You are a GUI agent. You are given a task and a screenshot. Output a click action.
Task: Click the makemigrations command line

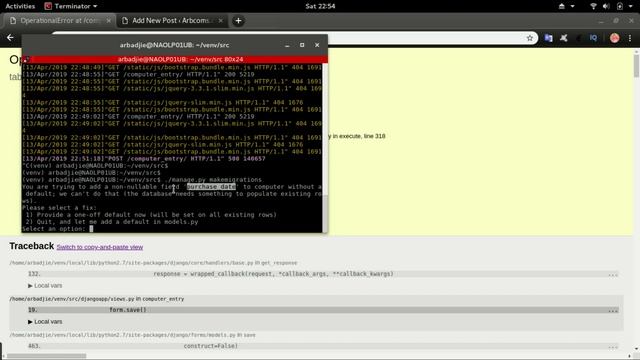point(142,180)
